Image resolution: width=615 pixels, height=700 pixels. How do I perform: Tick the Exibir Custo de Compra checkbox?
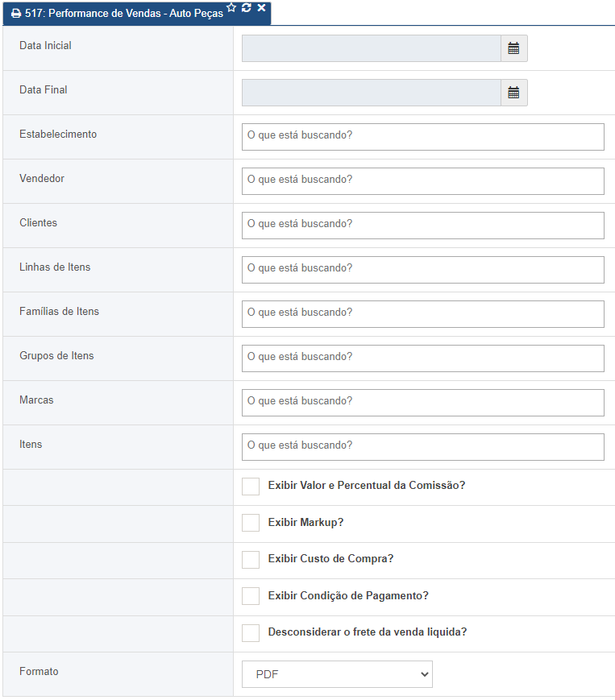251,559
